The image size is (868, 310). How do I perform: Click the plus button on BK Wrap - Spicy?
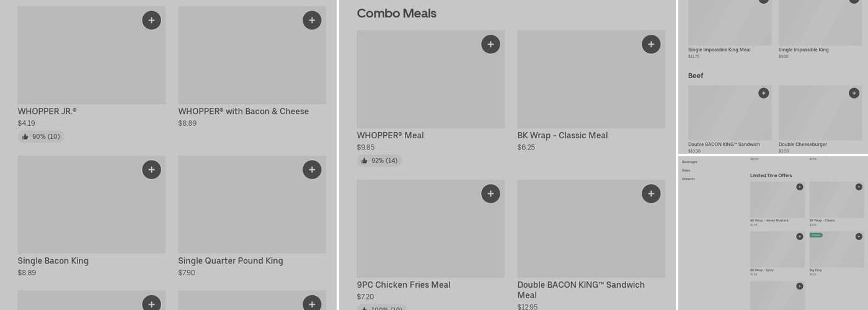(x=800, y=236)
